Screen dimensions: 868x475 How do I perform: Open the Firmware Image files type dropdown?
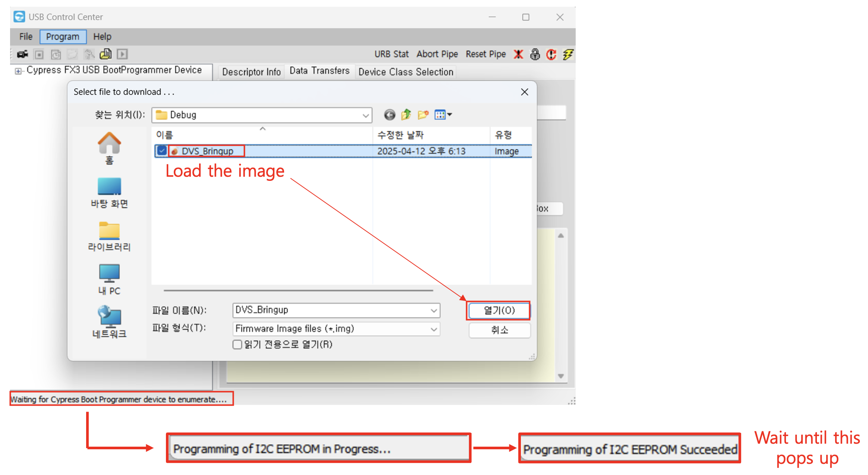tap(434, 329)
